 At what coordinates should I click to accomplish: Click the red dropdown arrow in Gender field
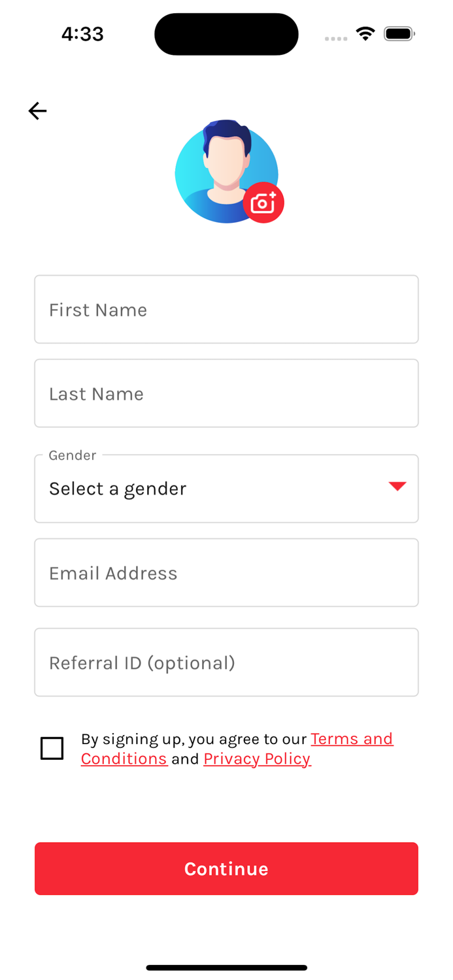[x=397, y=487]
